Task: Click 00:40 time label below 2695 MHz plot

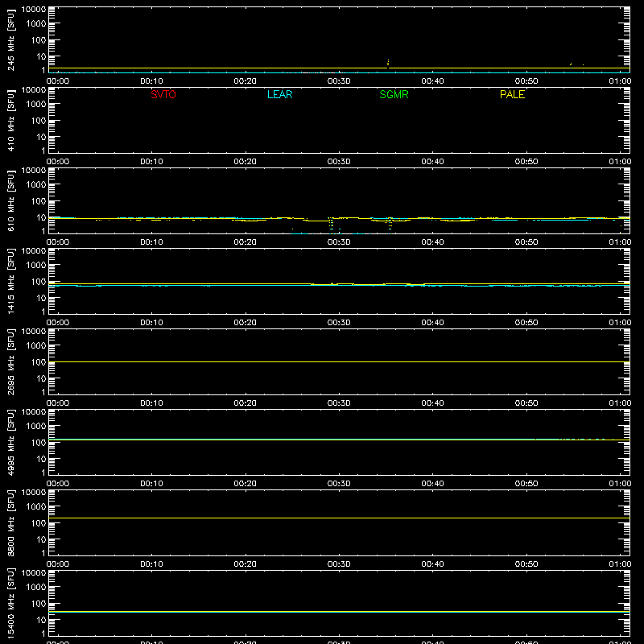Action: point(432,403)
